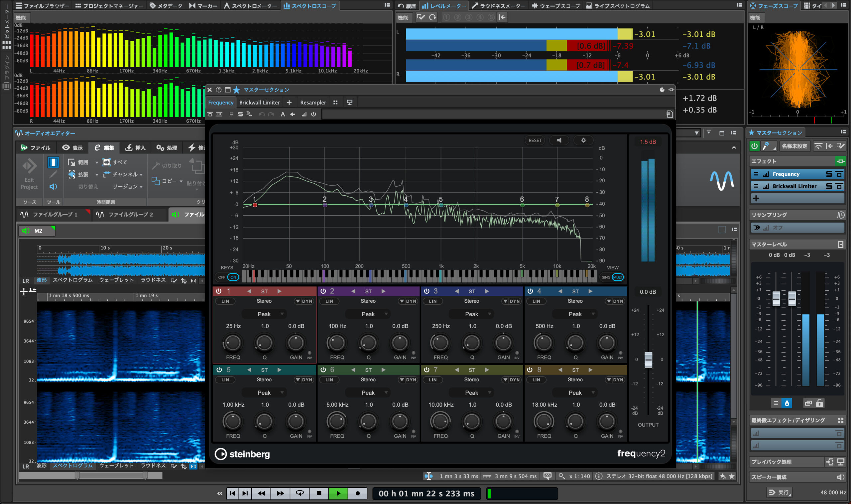Open Frequency2 settings gear
This screenshot has width=851, height=504.
click(x=583, y=140)
